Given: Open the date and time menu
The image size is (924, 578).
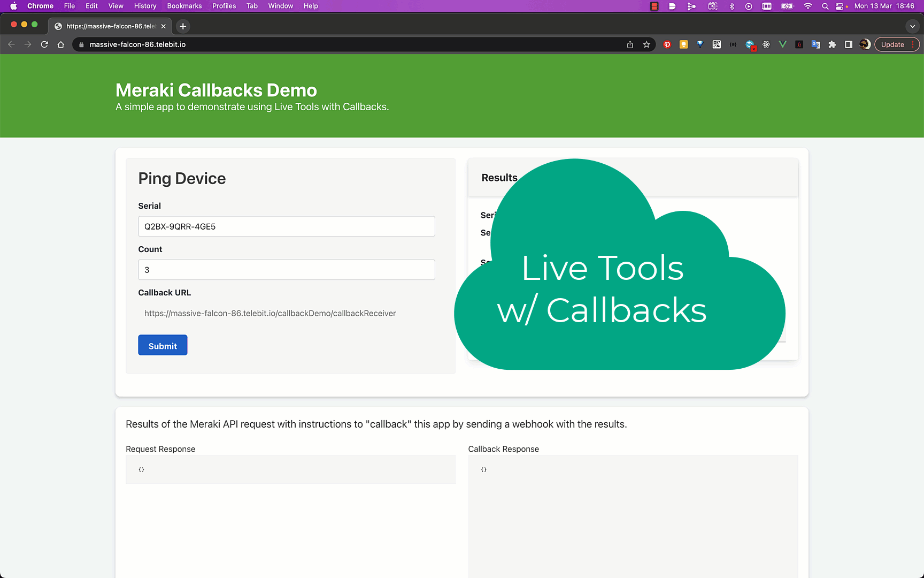Looking at the screenshot, I should tap(884, 6).
